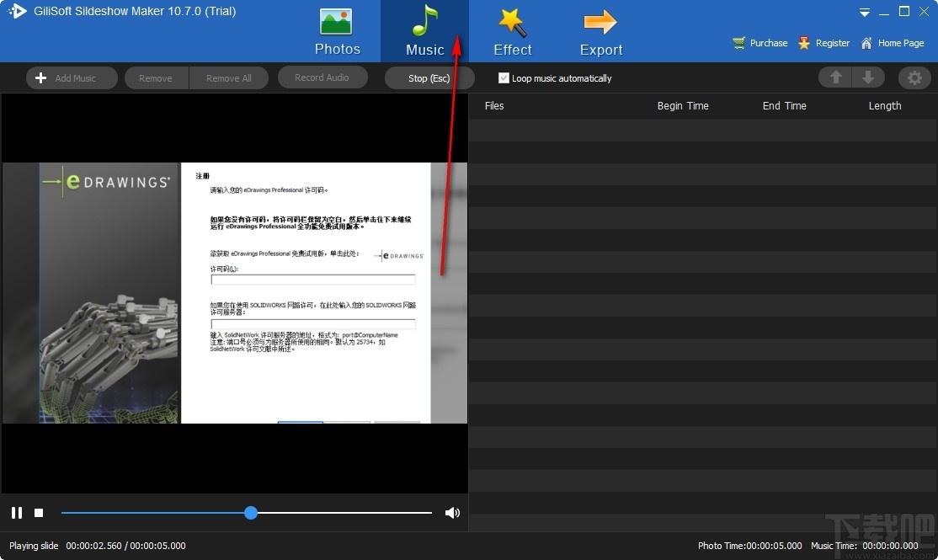Visit the Home Page link
This screenshot has height=560, width=938.
point(900,43)
